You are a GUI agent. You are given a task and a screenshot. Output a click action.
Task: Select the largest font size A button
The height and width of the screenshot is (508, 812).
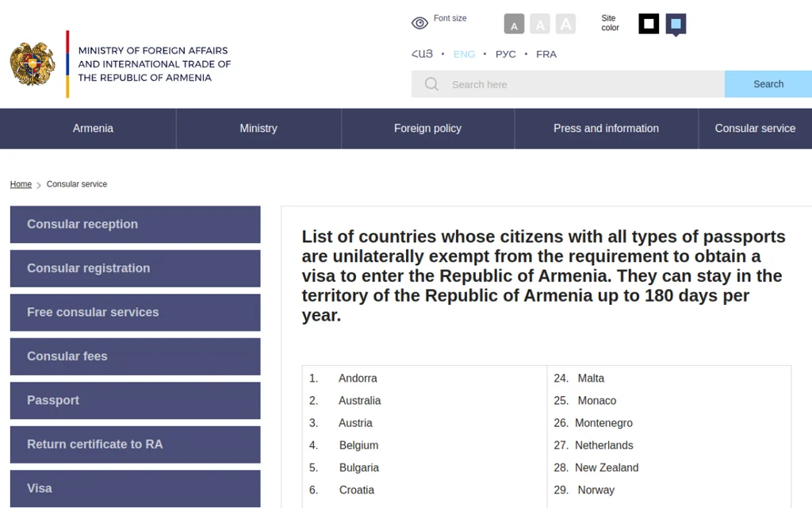coord(565,24)
